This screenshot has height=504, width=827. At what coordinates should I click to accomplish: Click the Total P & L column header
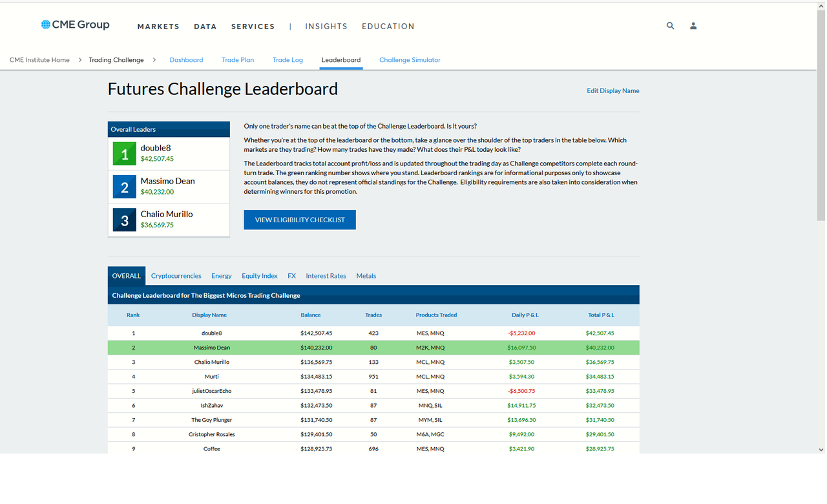[601, 315]
